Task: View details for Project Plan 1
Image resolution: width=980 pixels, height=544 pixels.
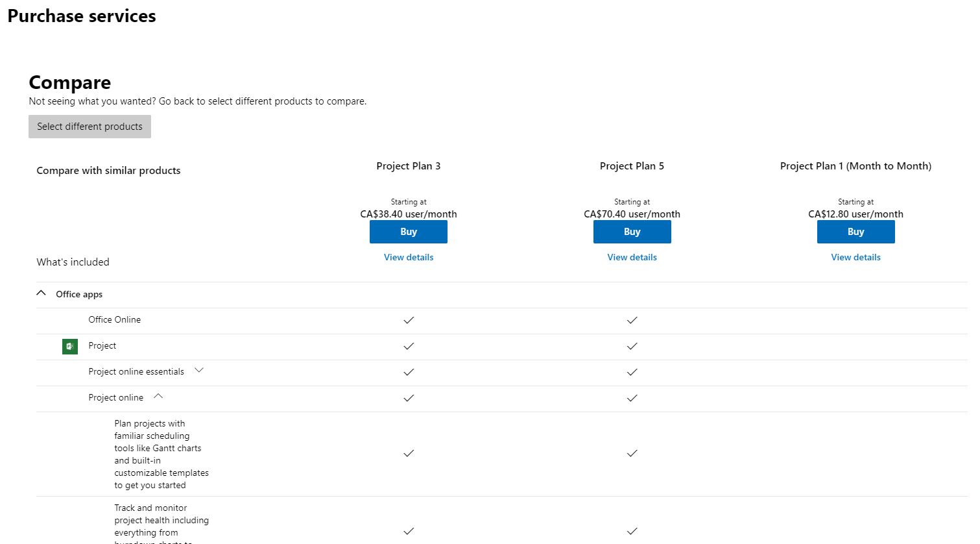Action: (x=856, y=257)
